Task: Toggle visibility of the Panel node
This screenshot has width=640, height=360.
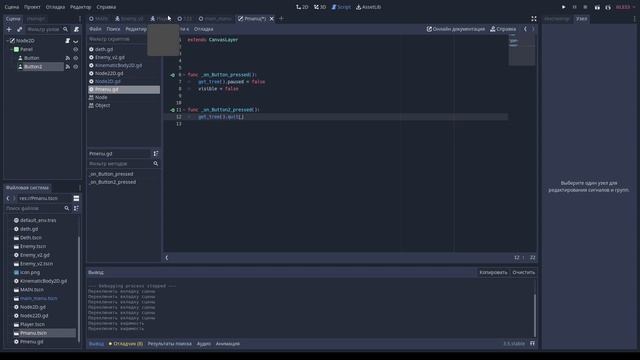Action: (76, 49)
